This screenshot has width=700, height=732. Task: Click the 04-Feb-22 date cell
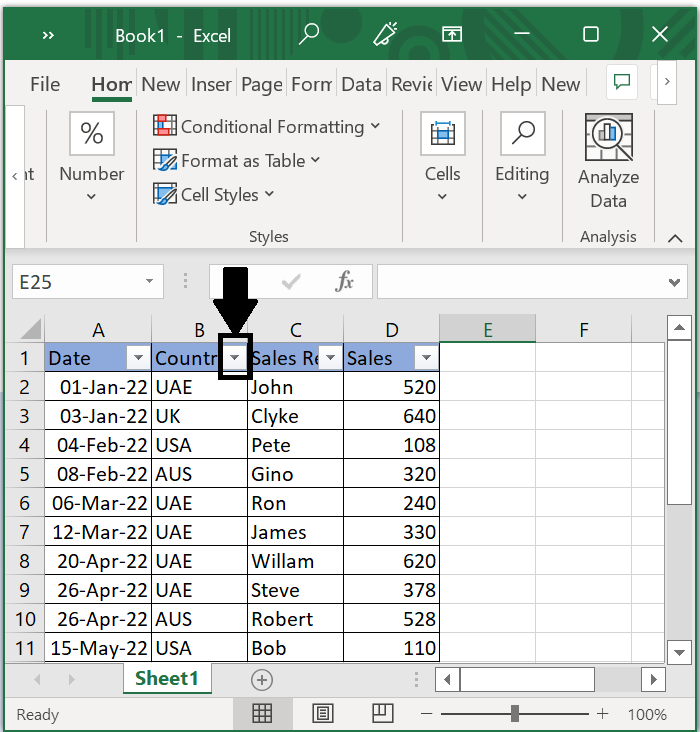tap(98, 445)
